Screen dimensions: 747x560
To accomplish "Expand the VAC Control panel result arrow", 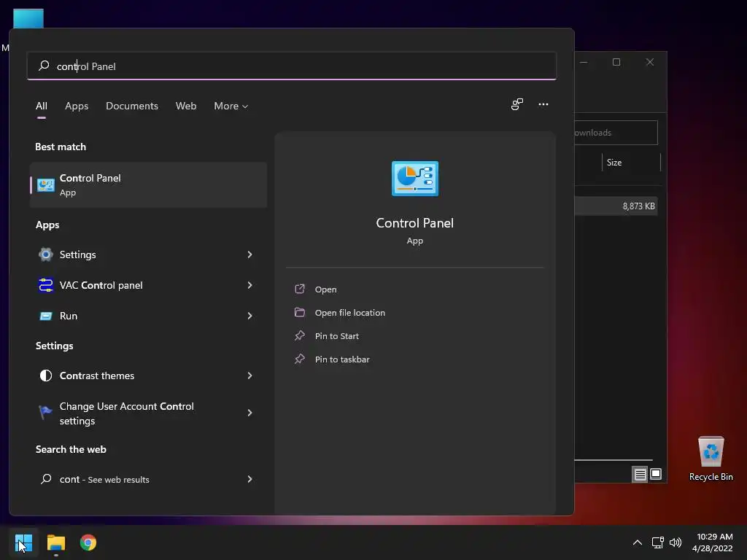I will point(249,285).
